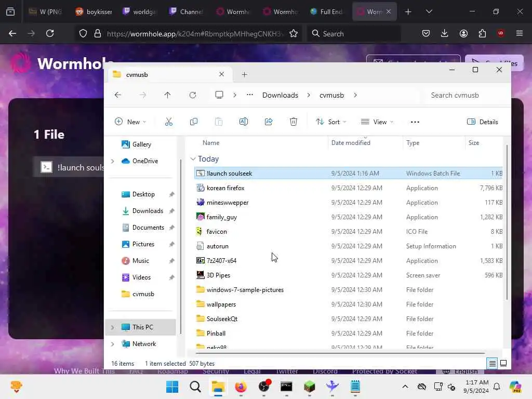Click the file list horizontal scrollbar
The height and width of the screenshot is (399, 532).
(340, 353)
